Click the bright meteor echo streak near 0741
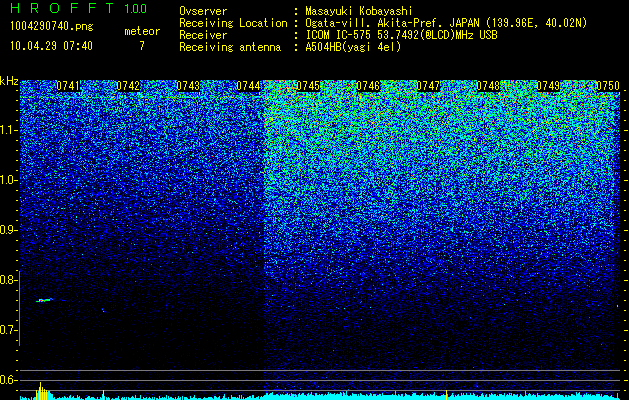Image resolution: width=629 pixels, height=400 pixels. (x=45, y=300)
